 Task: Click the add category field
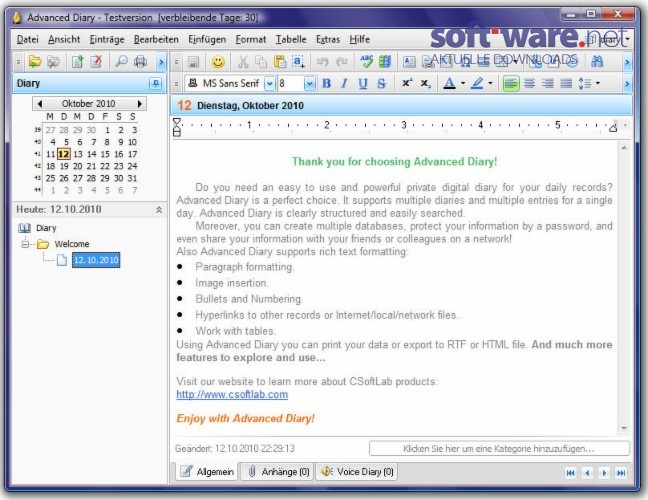click(499, 448)
